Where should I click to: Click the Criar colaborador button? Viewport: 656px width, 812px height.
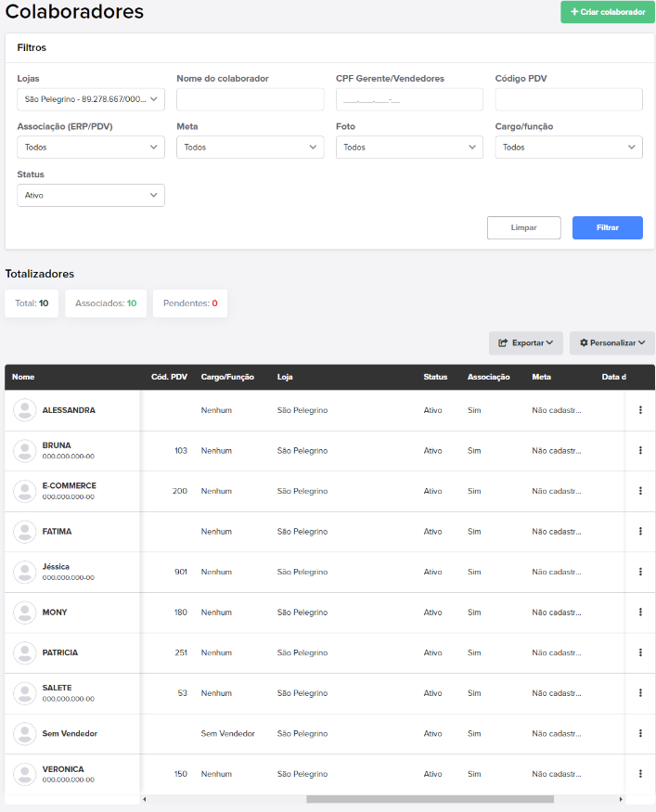[x=608, y=12]
